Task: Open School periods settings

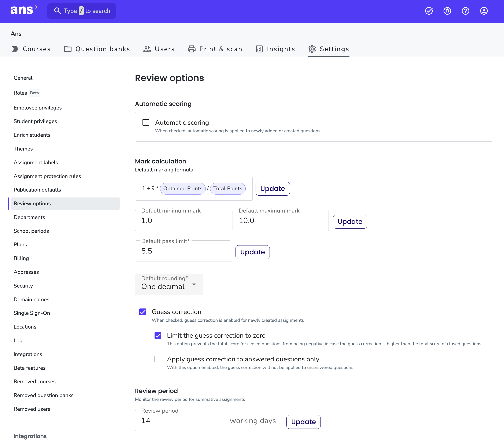Action: click(31, 231)
